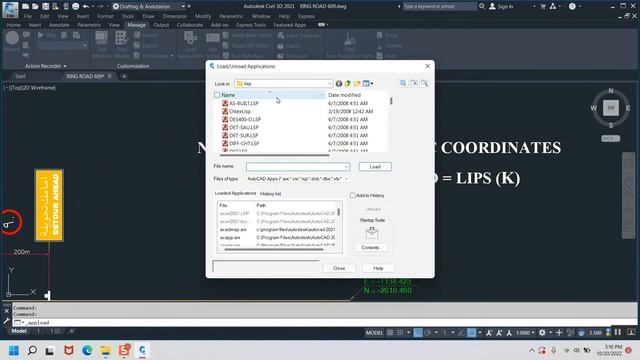This screenshot has width=640, height=360.
Task: Go up one folder level in dialog
Action: (348, 84)
